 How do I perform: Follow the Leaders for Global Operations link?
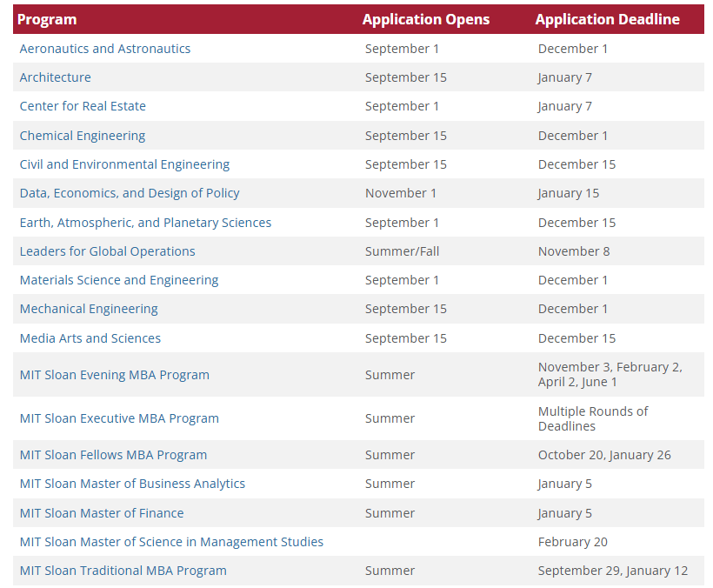point(107,251)
